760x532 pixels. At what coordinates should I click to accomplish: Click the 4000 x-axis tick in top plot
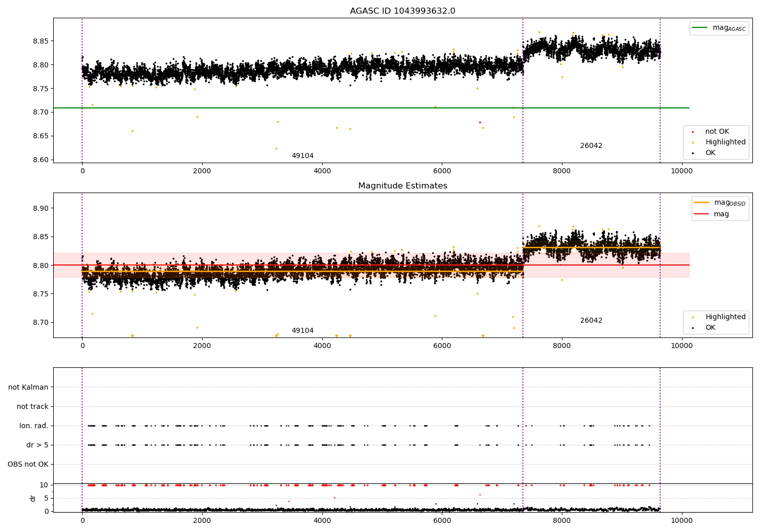[x=322, y=171]
